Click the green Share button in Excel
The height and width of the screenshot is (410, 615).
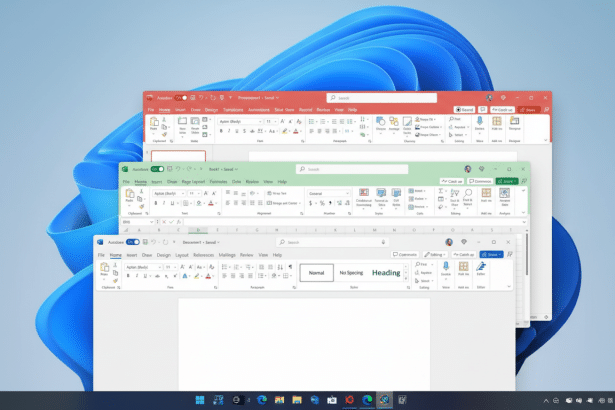507,181
